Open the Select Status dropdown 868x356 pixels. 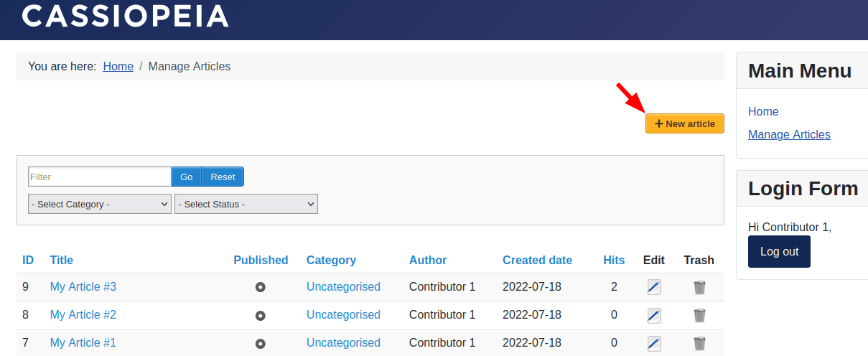pos(246,204)
